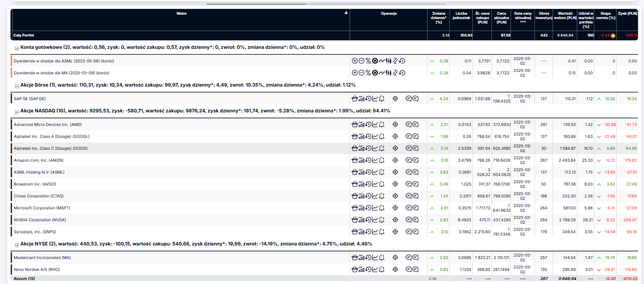Click the basket icon for Alphabet Class C
Viewport: 644px width, 284px height.
(355, 148)
